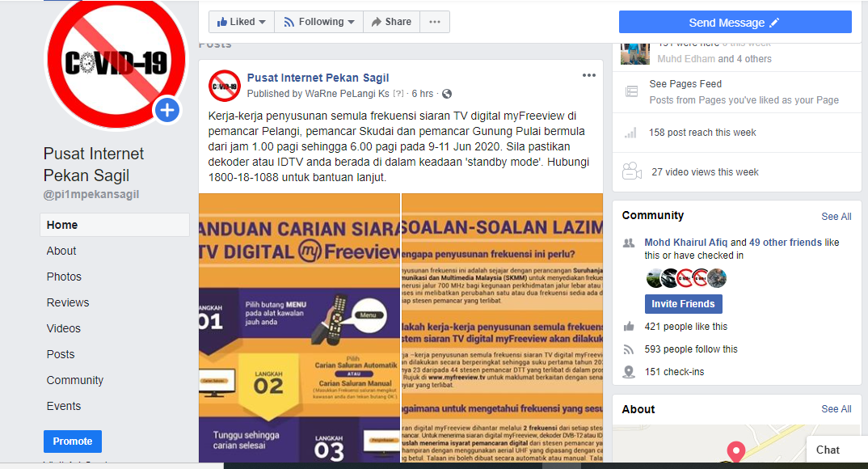Open the myFreeview guide image thumbnail
This screenshot has width=868, height=469.
coord(299,327)
